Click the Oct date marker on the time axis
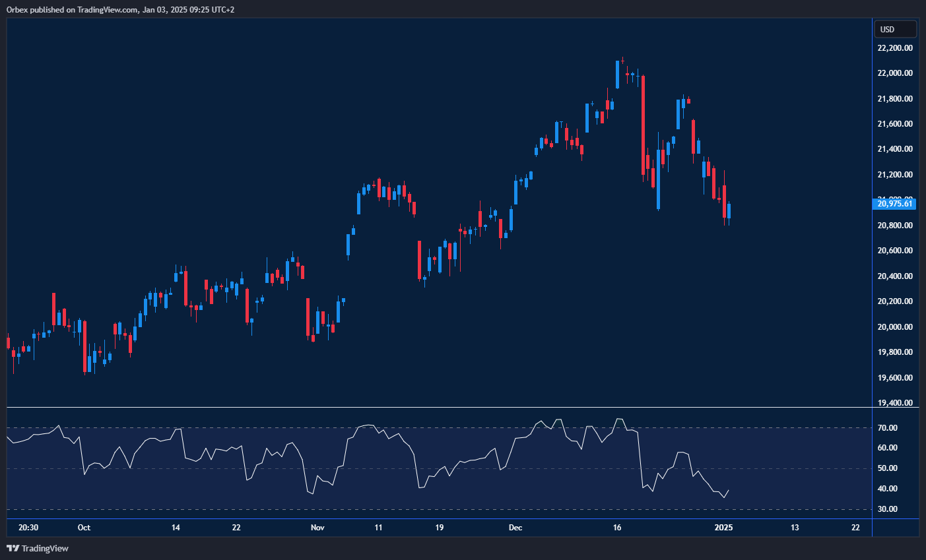Image resolution: width=926 pixels, height=560 pixels. pos(84,528)
